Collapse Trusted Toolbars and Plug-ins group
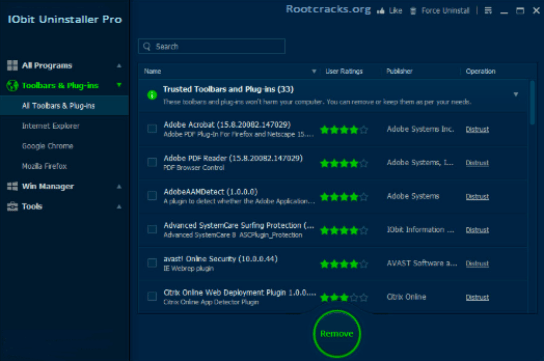 [516, 94]
